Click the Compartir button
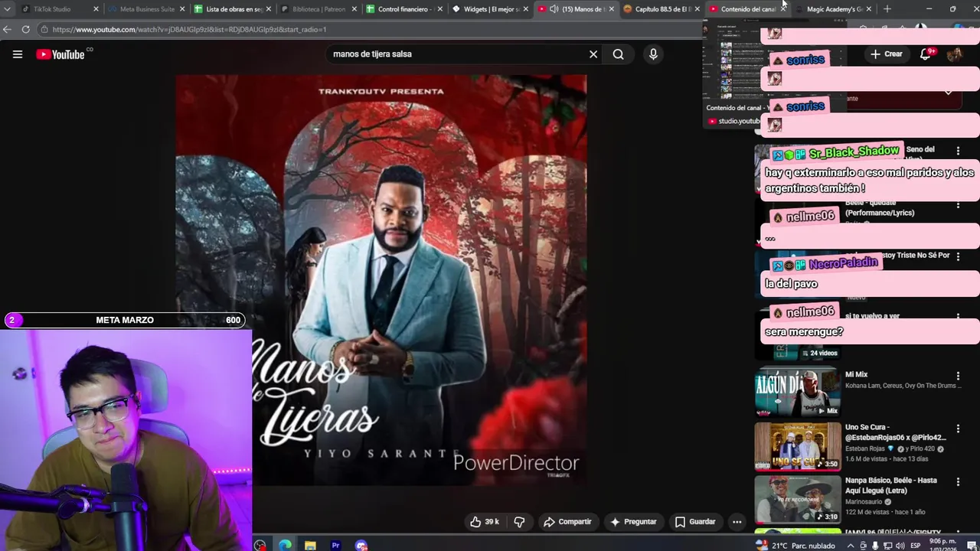 click(x=567, y=522)
